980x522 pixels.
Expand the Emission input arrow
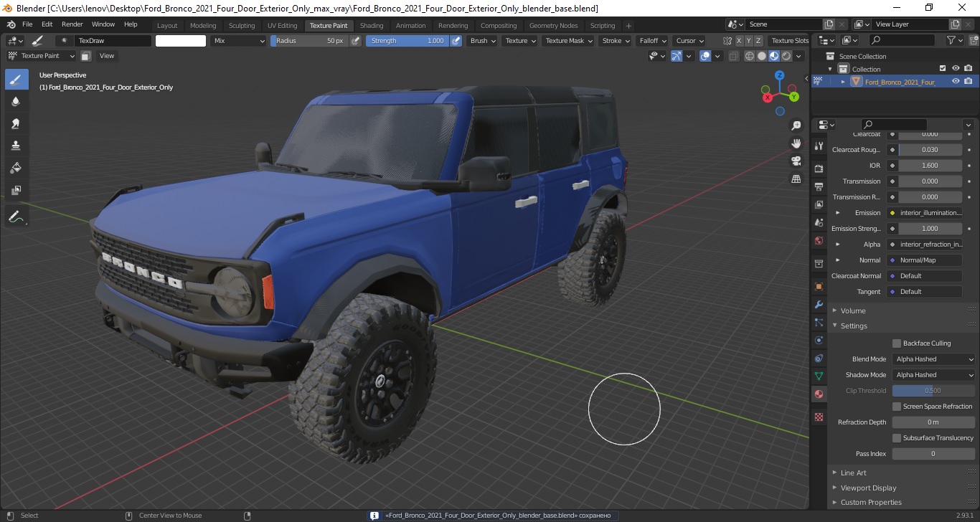coord(837,213)
